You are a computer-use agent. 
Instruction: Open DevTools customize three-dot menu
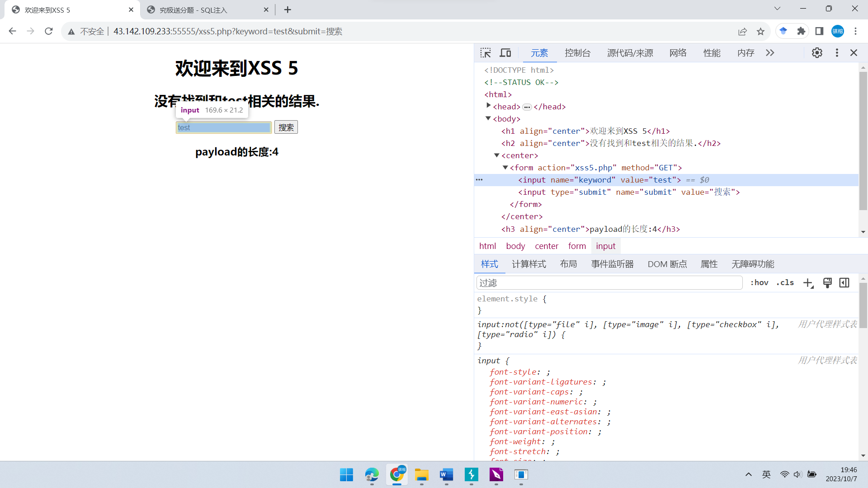click(837, 53)
